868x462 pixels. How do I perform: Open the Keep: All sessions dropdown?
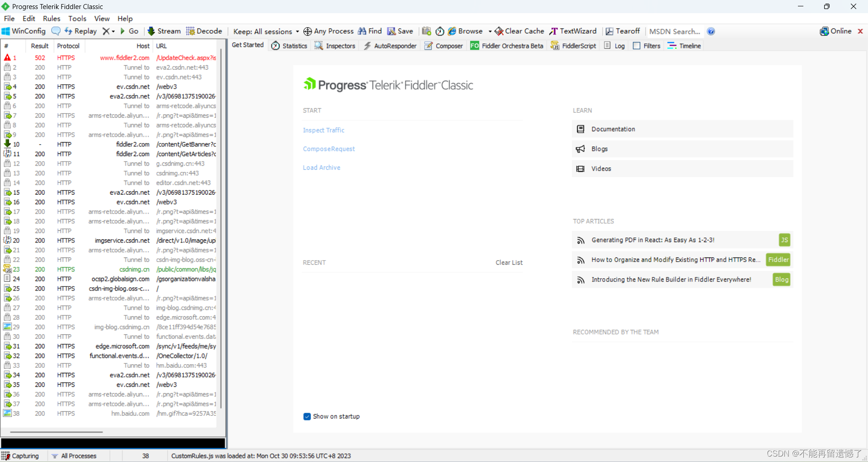[266, 31]
